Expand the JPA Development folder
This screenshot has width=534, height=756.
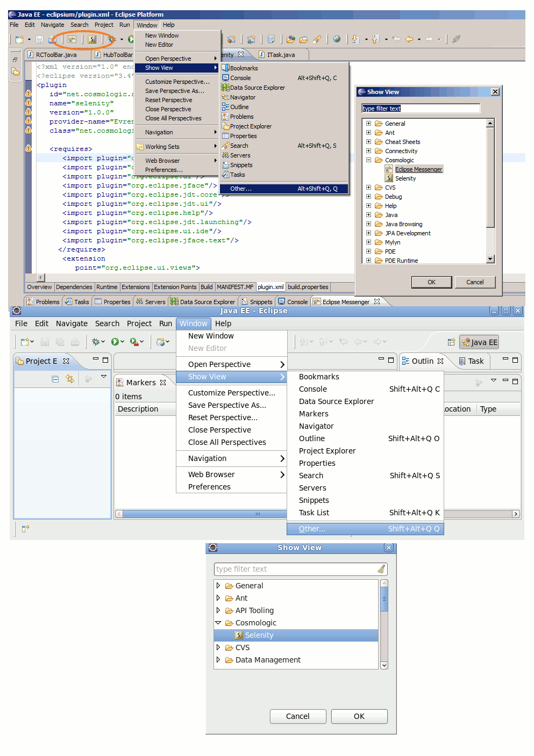point(368,233)
